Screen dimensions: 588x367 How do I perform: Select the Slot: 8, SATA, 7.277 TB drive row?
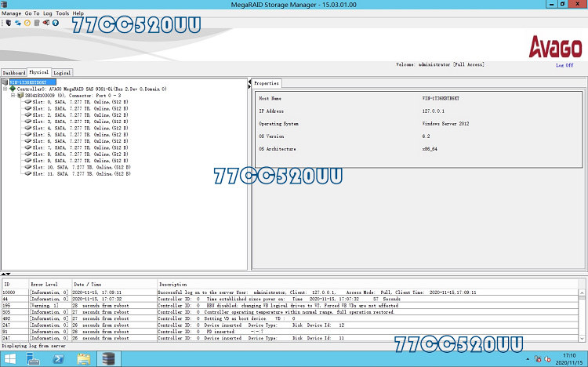point(76,154)
